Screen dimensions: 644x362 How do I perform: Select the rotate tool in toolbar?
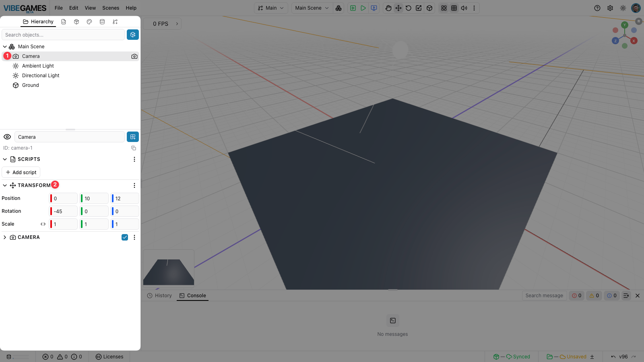tap(409, 8)
